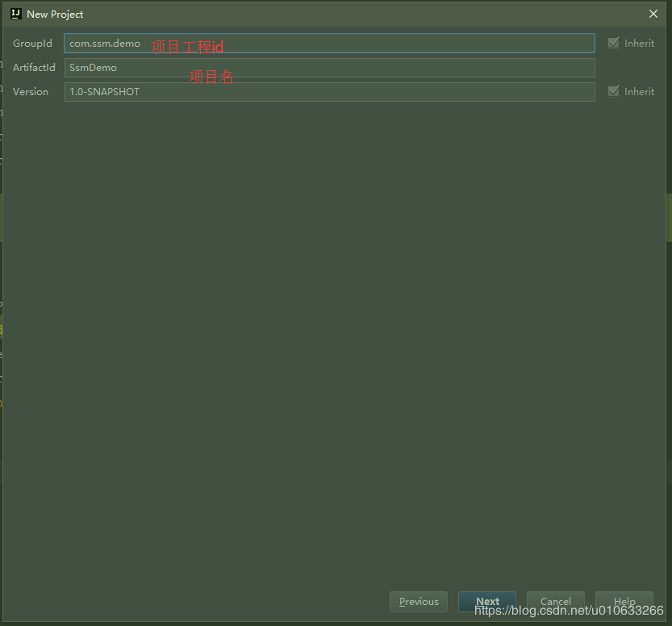Click the Next button to proceed
This screenshot has height=626, width=672.
(487, 601)
